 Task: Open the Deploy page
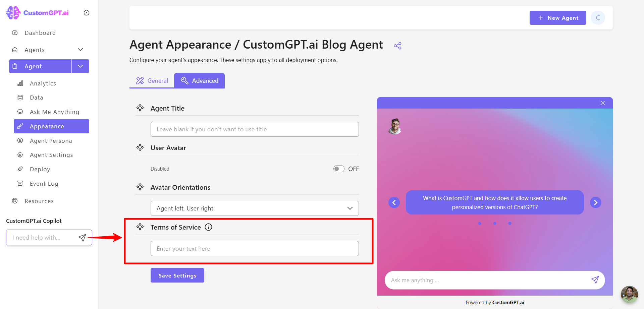(x=40, y=169)
